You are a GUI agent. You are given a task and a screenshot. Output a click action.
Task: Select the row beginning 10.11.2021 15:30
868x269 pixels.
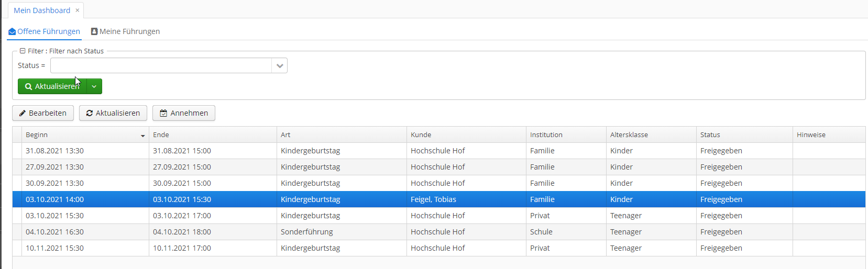439,248
